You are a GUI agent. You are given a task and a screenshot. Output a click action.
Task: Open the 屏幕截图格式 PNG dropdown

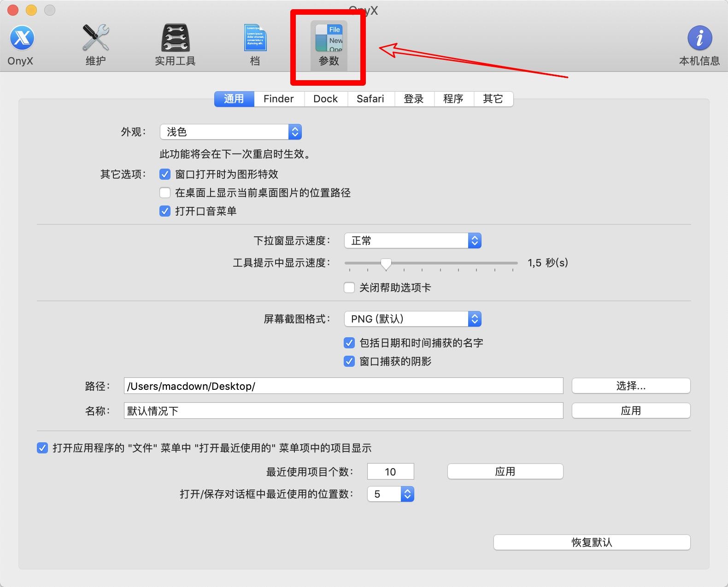tap(413, 319)
